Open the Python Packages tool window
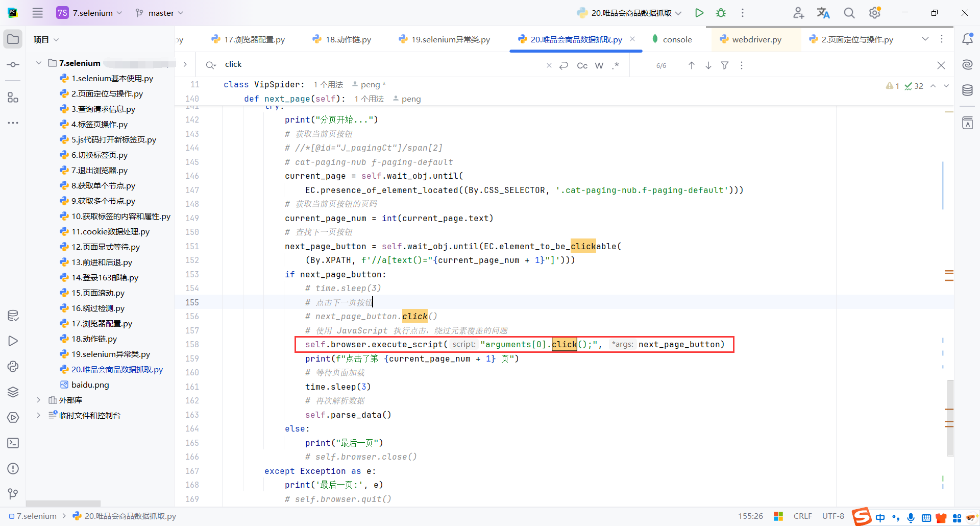This screenshot has height=526, width=980. 13,392
